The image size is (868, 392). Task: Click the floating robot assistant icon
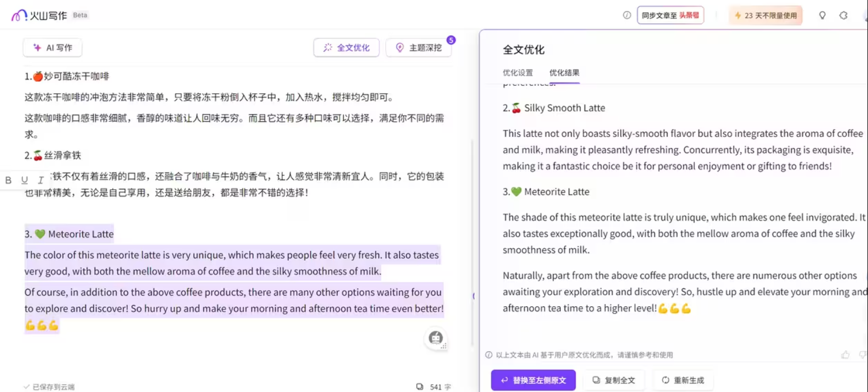(436, 338)
